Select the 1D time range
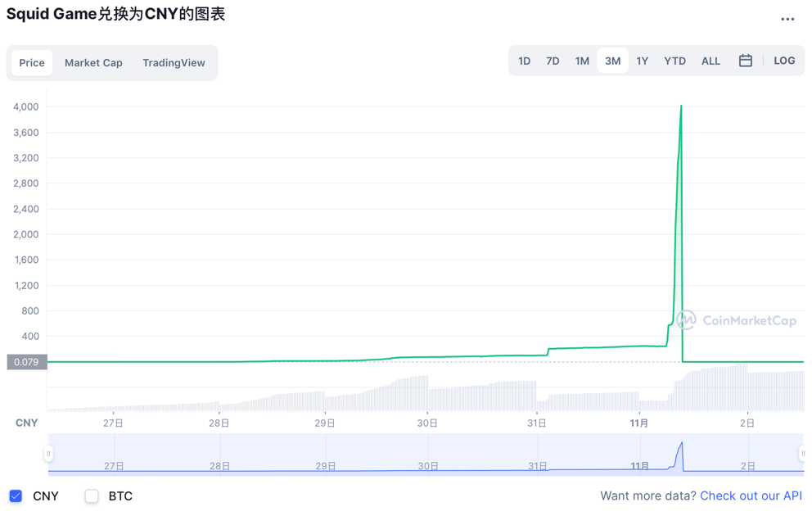The image size is (812, 516). [x=525, y=61]
